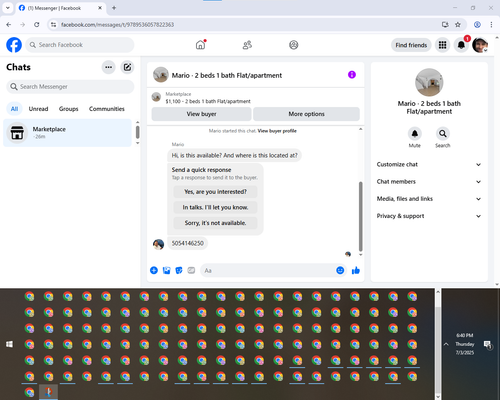Open the profile-circle icon in top navigation
Viewport: 500px width, 400px height.
pyautogui.click(x=294, y=45)
